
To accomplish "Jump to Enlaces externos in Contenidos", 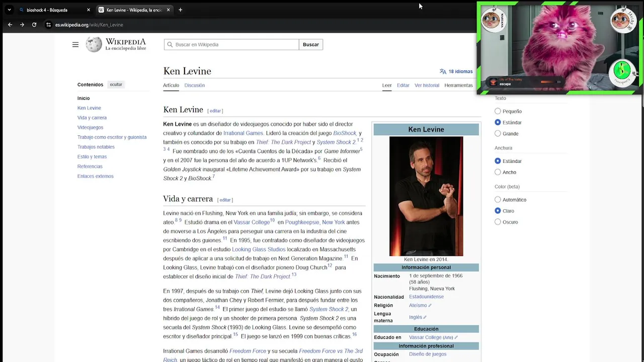I will coord(95,176).
